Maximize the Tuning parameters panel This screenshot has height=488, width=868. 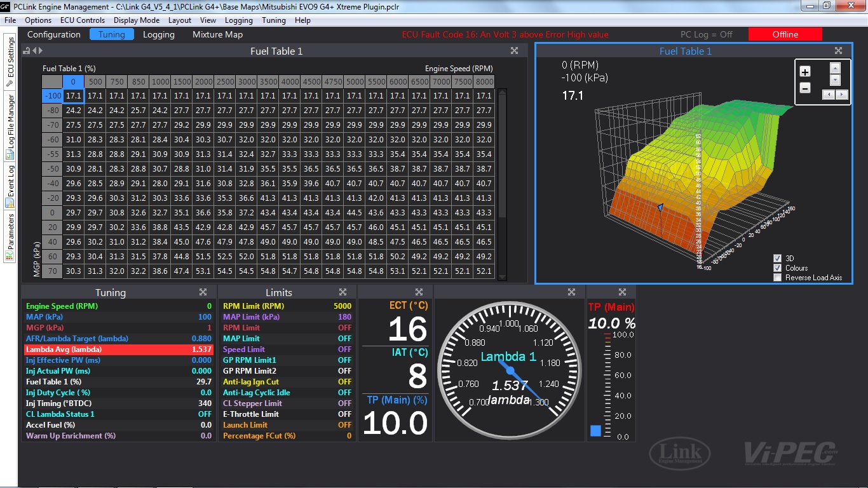[203, 292]
